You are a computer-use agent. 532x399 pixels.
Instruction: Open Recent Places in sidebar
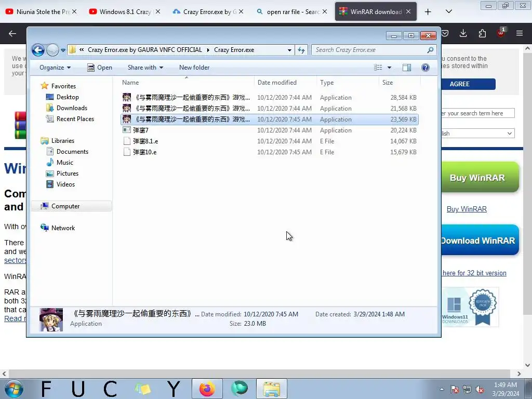click(75, 119)
